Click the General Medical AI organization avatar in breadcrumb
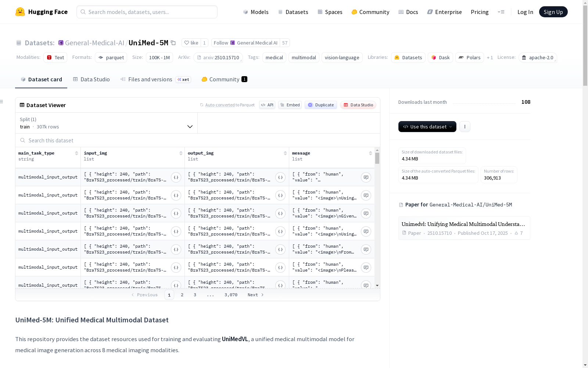Screen dimensions: 588x368 [x=61, y=43]
